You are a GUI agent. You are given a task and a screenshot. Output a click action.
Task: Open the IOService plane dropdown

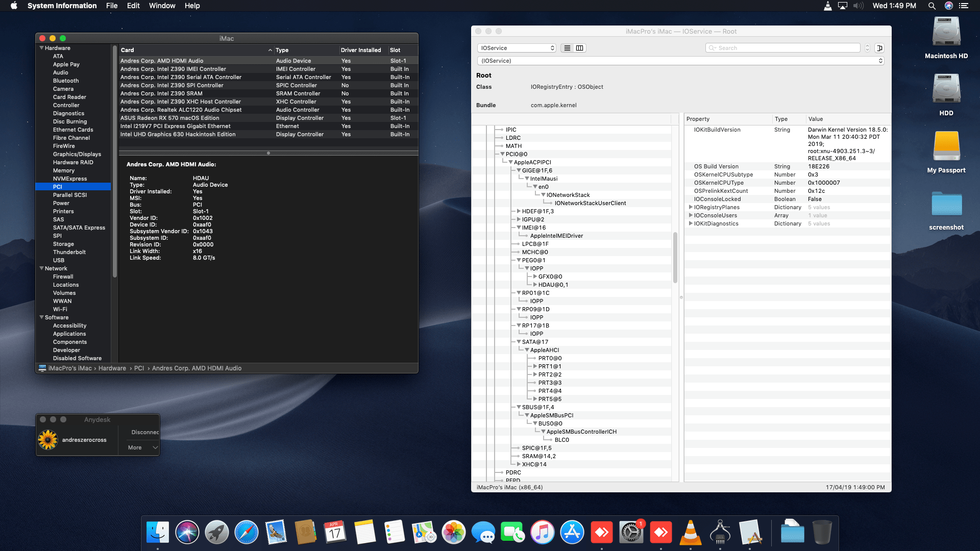(517, 48)
